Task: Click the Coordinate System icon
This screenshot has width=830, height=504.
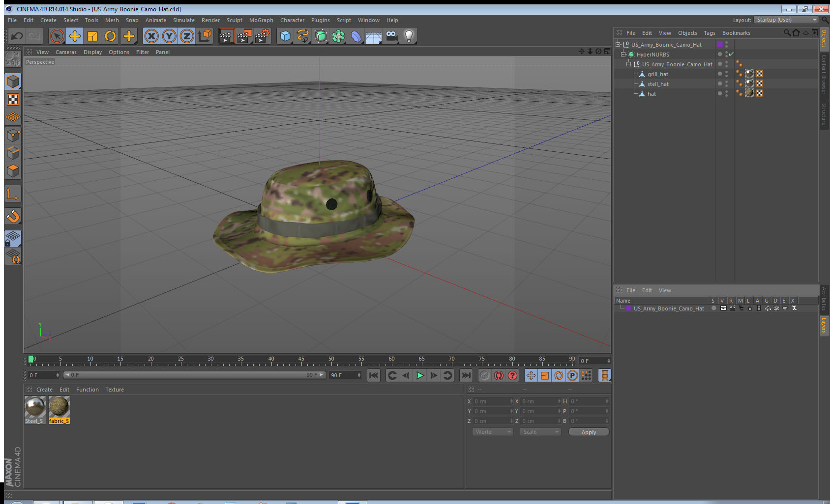Action: [x=205, y=36]
